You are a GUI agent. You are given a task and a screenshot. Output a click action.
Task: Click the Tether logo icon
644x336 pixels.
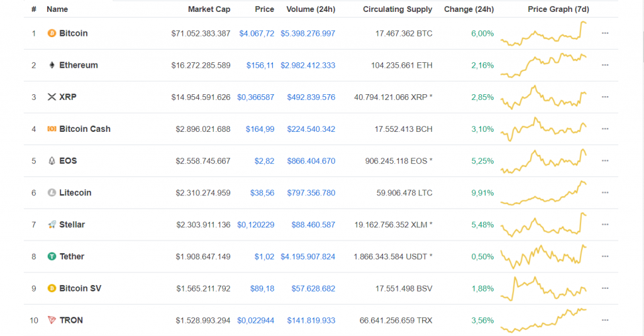pyautogui.click(x=52, y=256)
